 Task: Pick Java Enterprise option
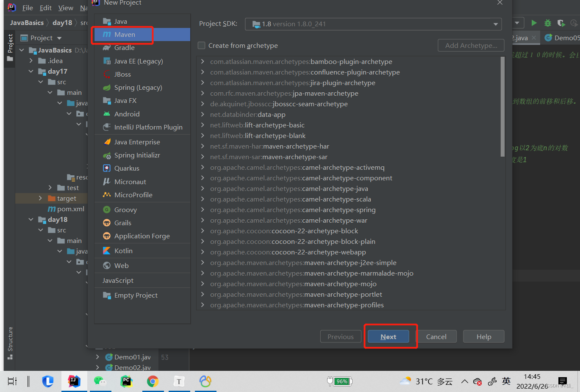click(x=142, y=142)
